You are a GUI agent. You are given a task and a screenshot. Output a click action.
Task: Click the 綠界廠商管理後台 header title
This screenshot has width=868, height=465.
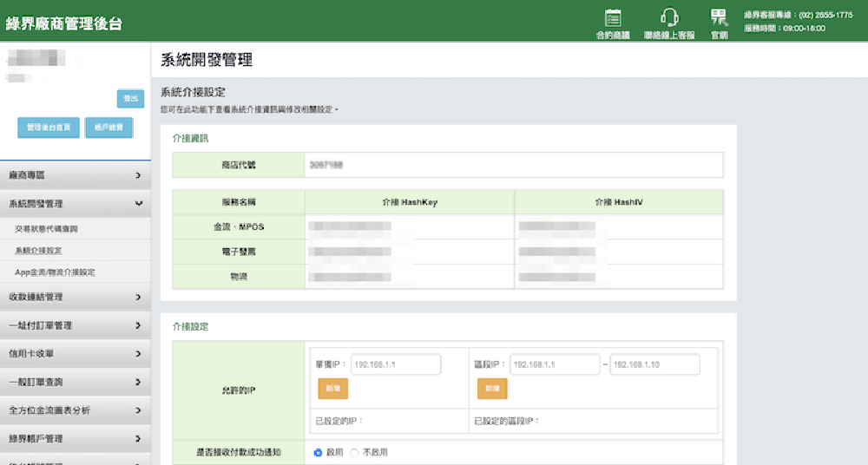pyautogui.click(x=63, y=23)
